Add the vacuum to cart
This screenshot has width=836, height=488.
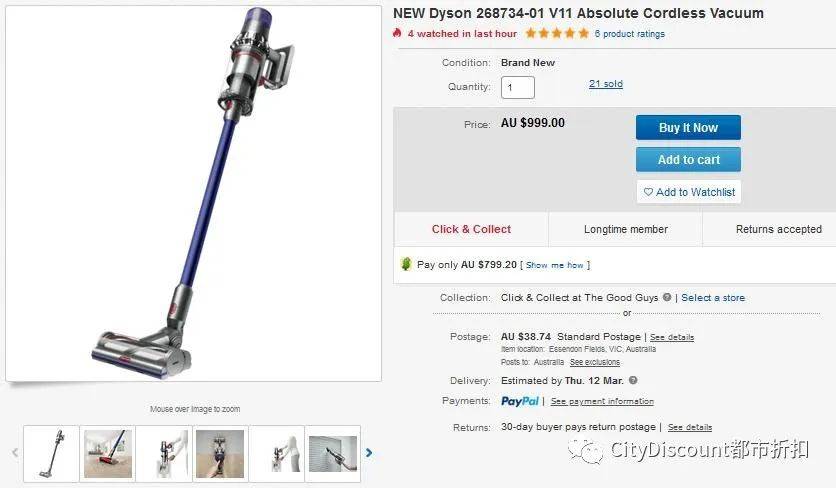(688, 159)
